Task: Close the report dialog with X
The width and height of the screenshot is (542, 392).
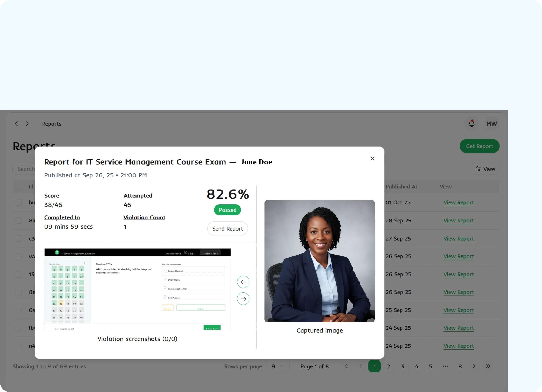Action: 372,158
